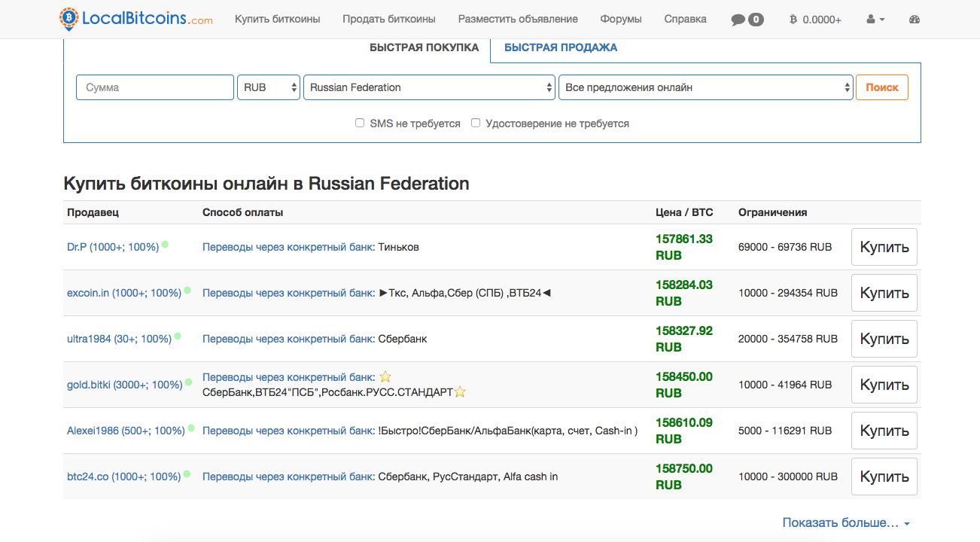
Task: Open the messages speech bubble icon
Action: click(738, 20)
